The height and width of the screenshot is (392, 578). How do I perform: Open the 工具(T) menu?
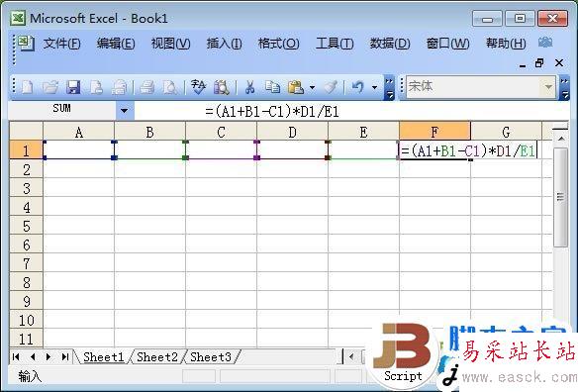(x=335, y=44)
